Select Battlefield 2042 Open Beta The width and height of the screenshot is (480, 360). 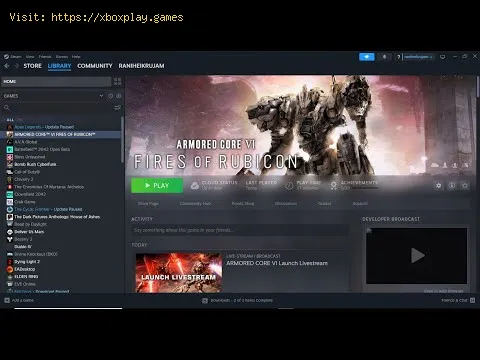click(42, 149)
